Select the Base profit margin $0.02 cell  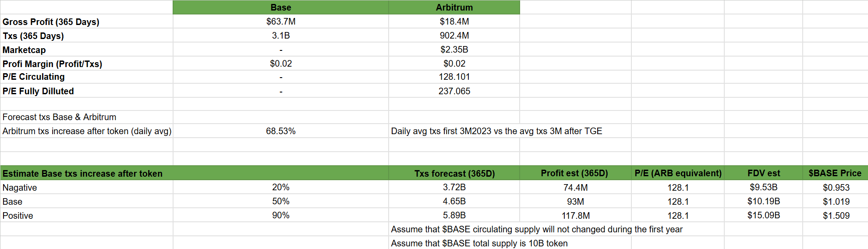click(x=280, y=64)
